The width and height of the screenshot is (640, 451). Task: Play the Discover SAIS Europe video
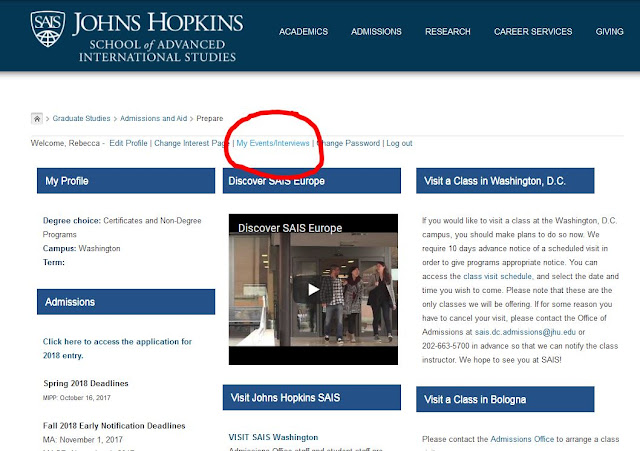[313, 289]
